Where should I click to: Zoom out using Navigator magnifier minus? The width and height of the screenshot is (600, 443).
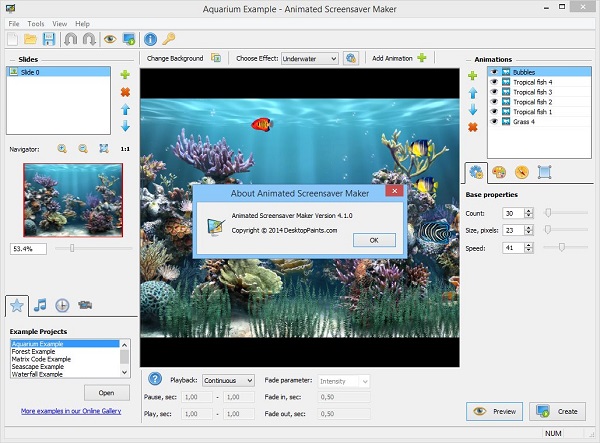click(83, 148)
